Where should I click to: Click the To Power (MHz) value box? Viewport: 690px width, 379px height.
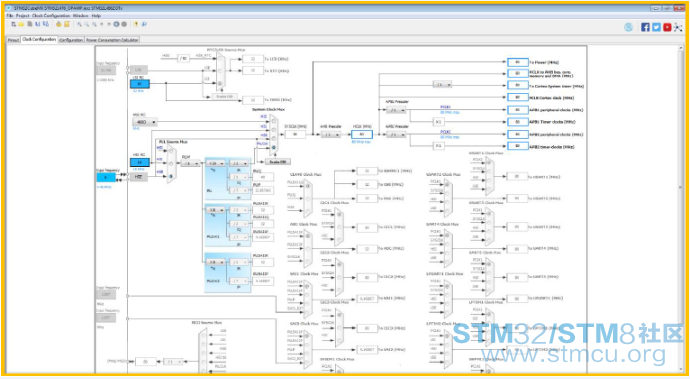(x=518, y=62)
